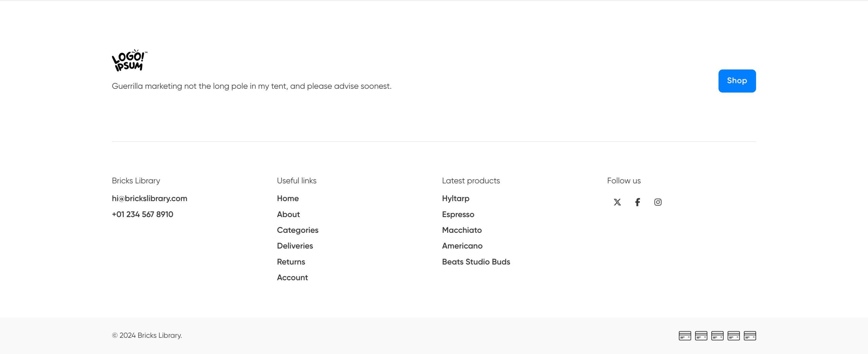Navigate to Categories in Useful links
The image size is (868, 354).
tap(298, 230)
